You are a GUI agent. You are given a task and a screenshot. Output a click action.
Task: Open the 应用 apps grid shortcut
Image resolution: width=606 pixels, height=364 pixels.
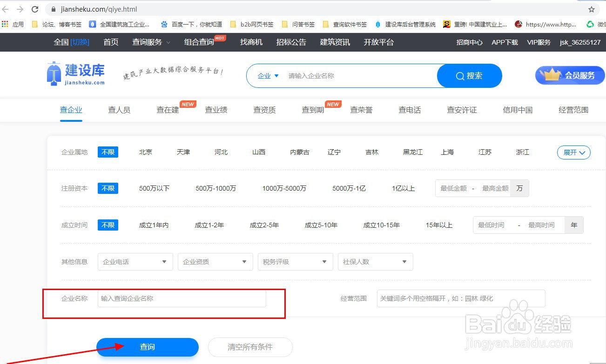[x=13, y=24]
